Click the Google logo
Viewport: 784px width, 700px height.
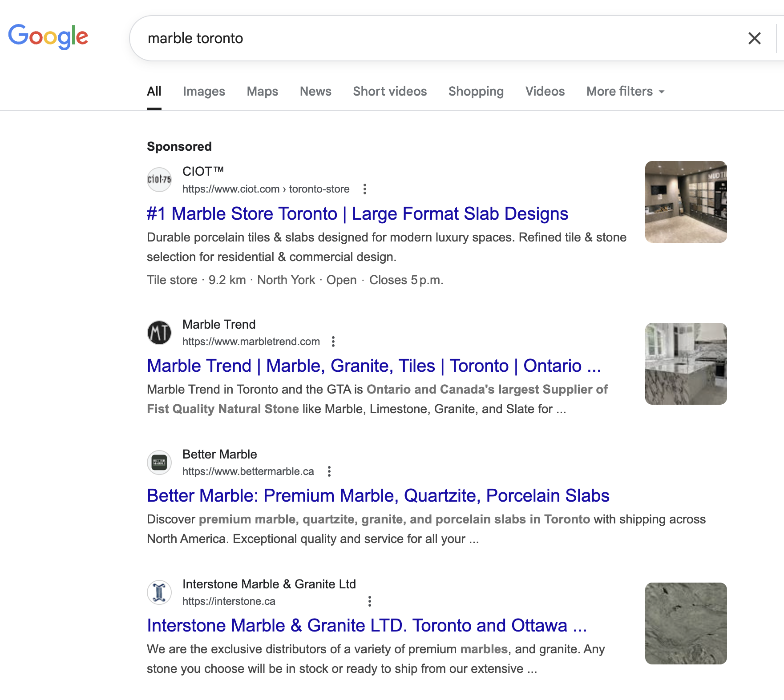pos(48,37)
